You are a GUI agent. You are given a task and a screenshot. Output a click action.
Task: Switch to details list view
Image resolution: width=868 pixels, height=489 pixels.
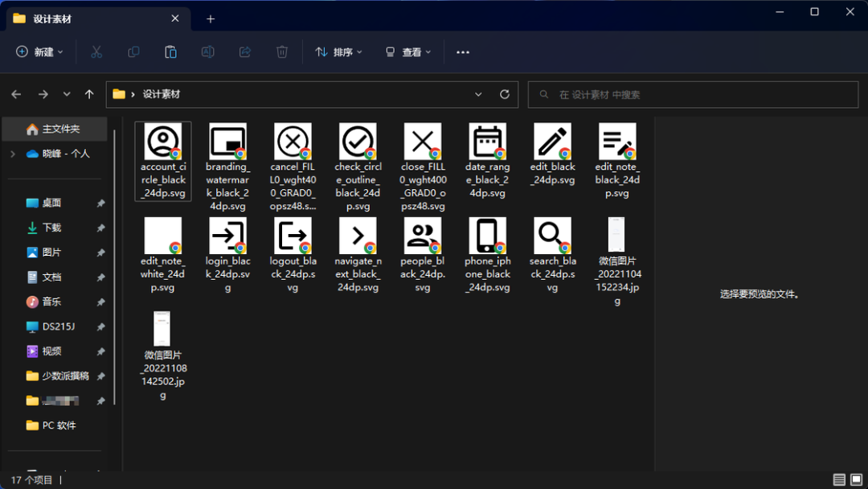tap(839, 480)
